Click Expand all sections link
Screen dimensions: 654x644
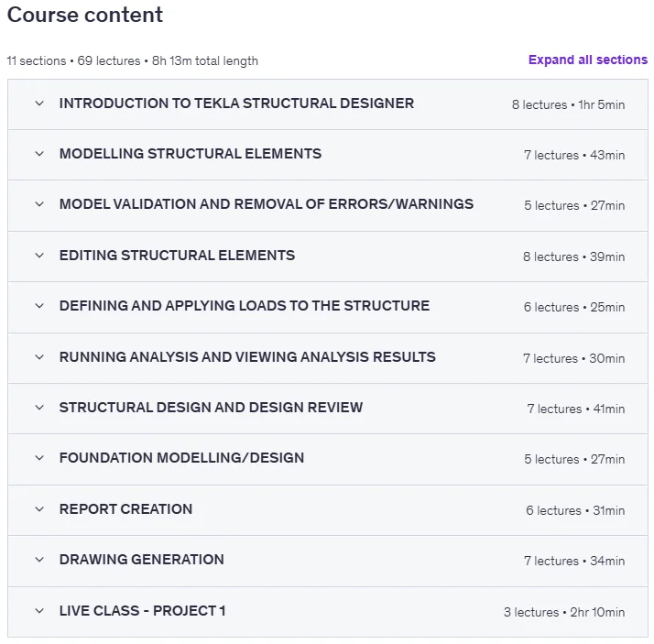tap(588, 60)
